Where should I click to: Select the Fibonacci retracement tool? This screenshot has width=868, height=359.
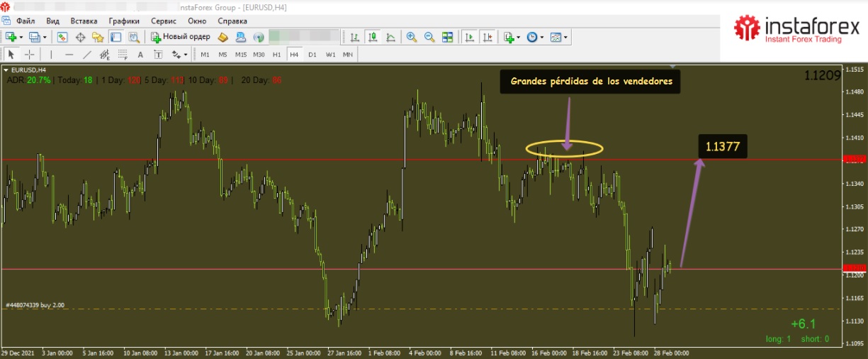tap(123, 54)
